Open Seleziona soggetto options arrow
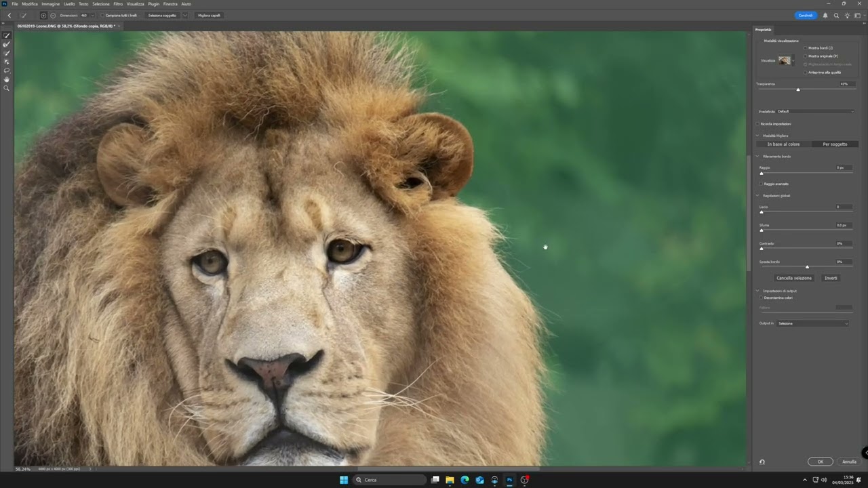 (184, 15)
